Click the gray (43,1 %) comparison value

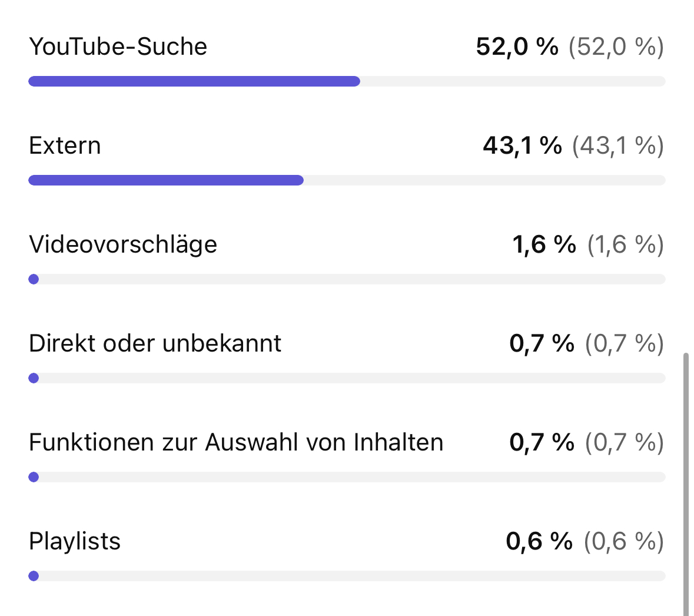[x=617, y=145]
